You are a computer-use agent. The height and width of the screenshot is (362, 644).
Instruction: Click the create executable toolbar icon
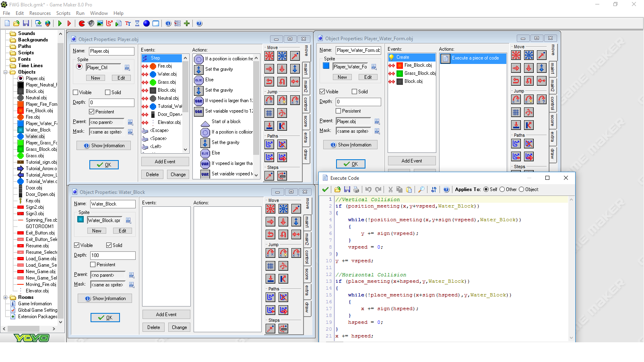(38, 23)
